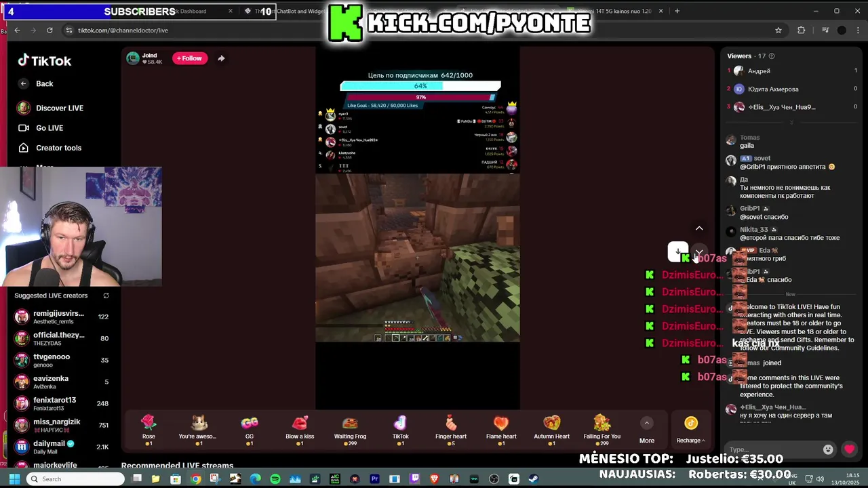The width and height of the screenshot is (868, 488).
Task: Follow the Joind streamer
Action: click(x=189, y=58)
